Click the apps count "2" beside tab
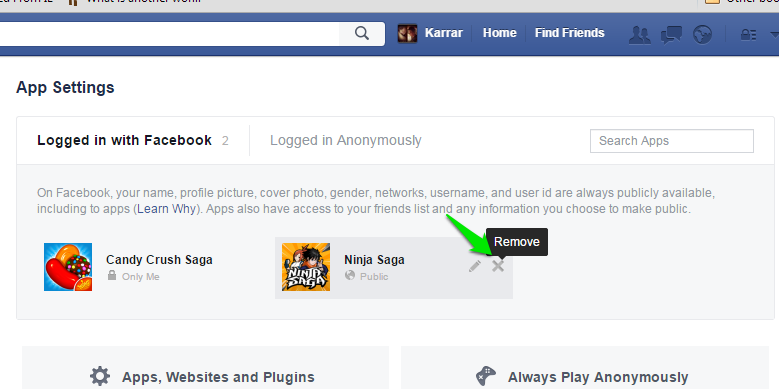This screenshot has height=389, width=779. tap(225, 141)
